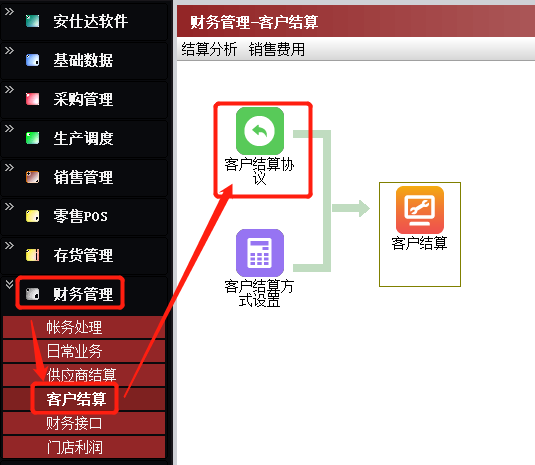Open the green 客户结算协议 icon

tap(260, 131)
